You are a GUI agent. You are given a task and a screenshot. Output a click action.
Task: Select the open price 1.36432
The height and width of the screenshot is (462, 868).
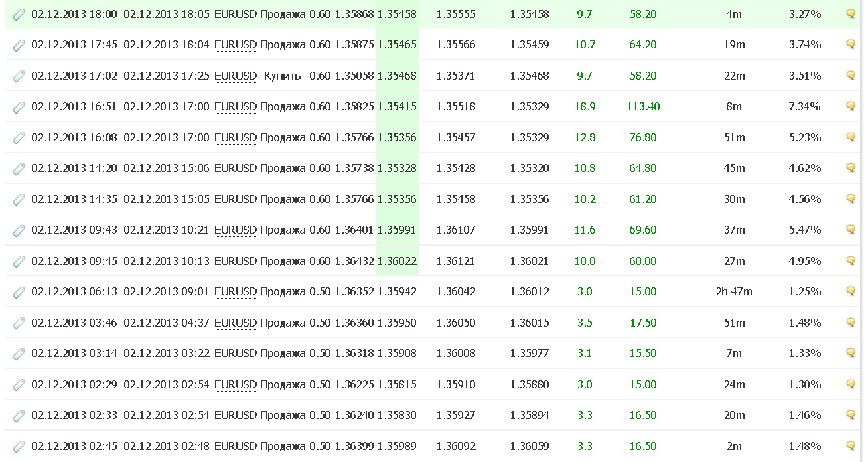coord(354,261)
